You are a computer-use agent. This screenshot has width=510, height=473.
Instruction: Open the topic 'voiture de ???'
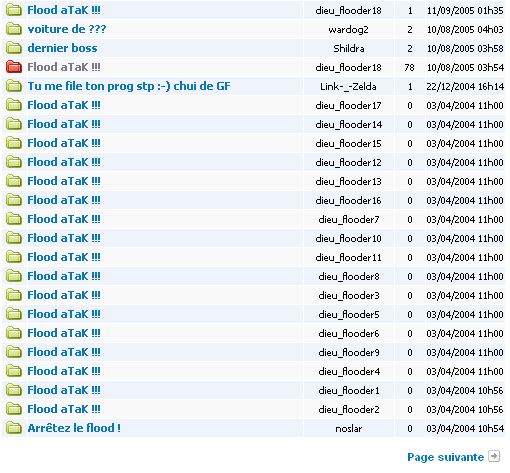point(67,29)
